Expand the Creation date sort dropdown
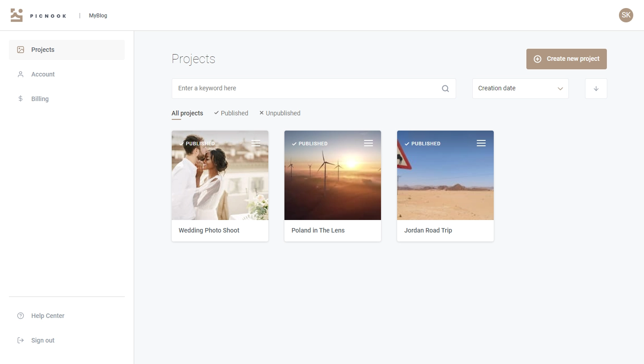644x364 pixels. point(520,89)
